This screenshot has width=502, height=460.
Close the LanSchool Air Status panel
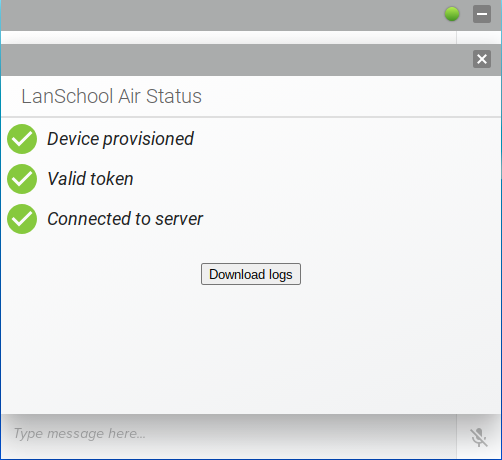(482, 59)
